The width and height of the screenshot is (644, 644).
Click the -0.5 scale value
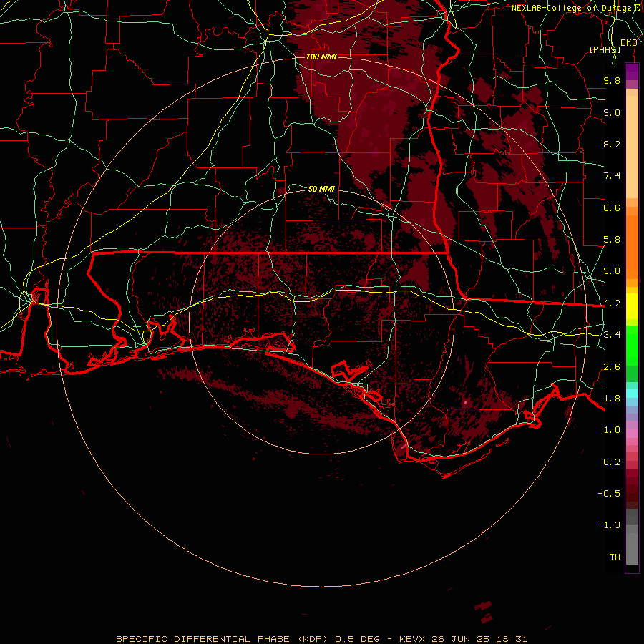609,494
